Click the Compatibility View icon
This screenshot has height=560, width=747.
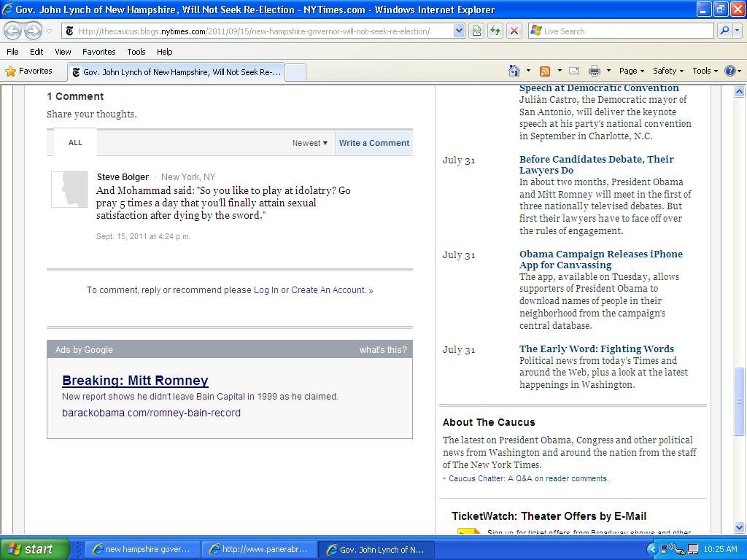tap(476, 31)
